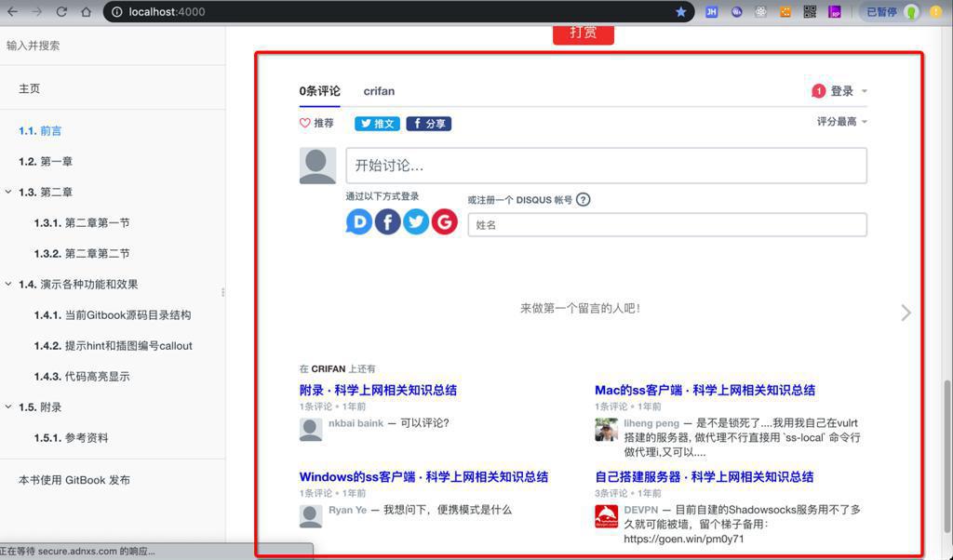The image size is (953, 560).
Task: Collapse the 1.3. 第二章 chapter
Action: tap(8, 192)
